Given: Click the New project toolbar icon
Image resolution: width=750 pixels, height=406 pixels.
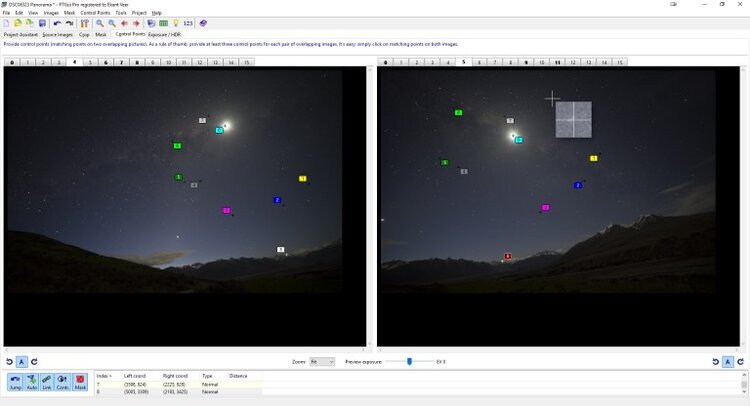Looking at the screenshot, I should coord(6,23).
